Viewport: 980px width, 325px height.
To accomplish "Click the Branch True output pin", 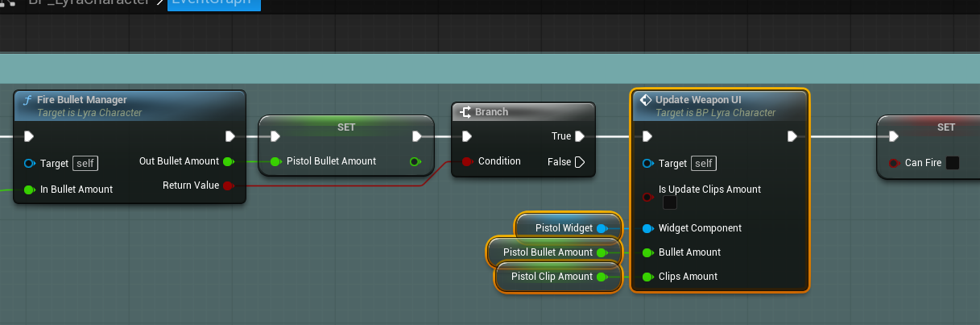I will point(580,136).
